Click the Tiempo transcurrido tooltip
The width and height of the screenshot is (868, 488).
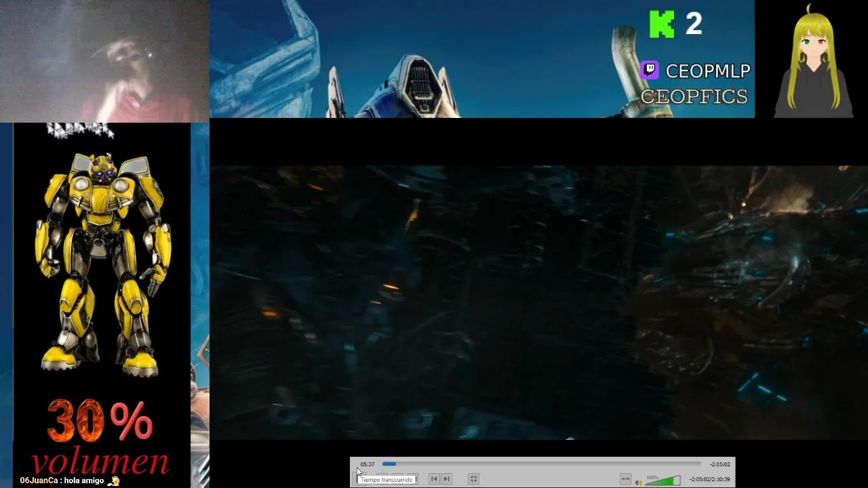(387, 479)
